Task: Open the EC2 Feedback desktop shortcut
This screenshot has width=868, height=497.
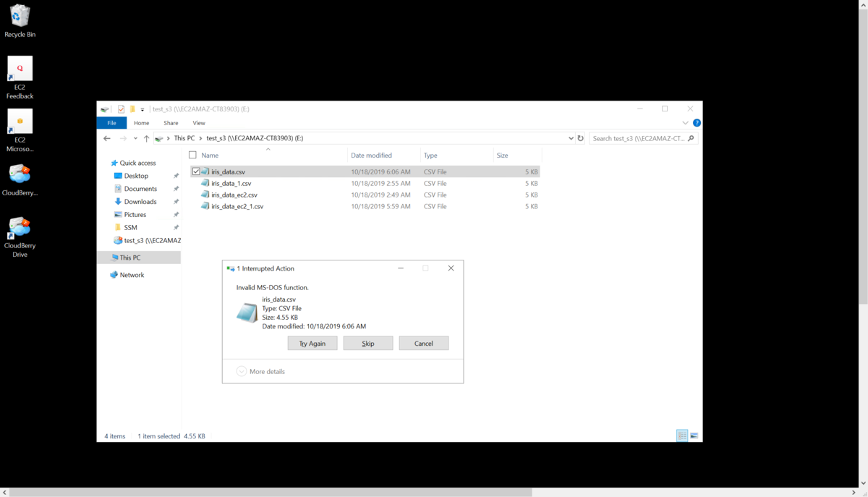Action: (20, 78)
